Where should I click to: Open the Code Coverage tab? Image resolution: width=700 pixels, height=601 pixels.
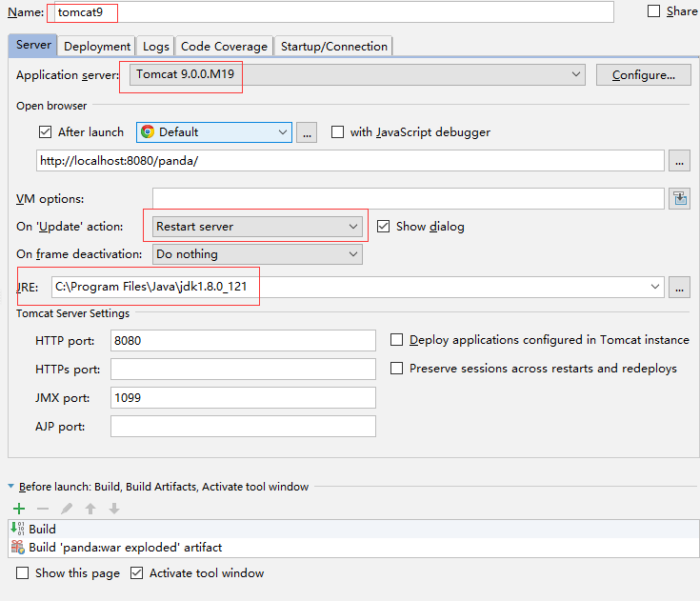[x=224, y=47]
